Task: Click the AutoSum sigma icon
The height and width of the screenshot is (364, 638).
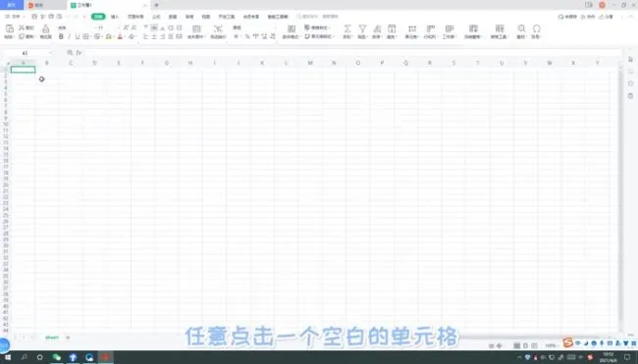Action: 347,28
